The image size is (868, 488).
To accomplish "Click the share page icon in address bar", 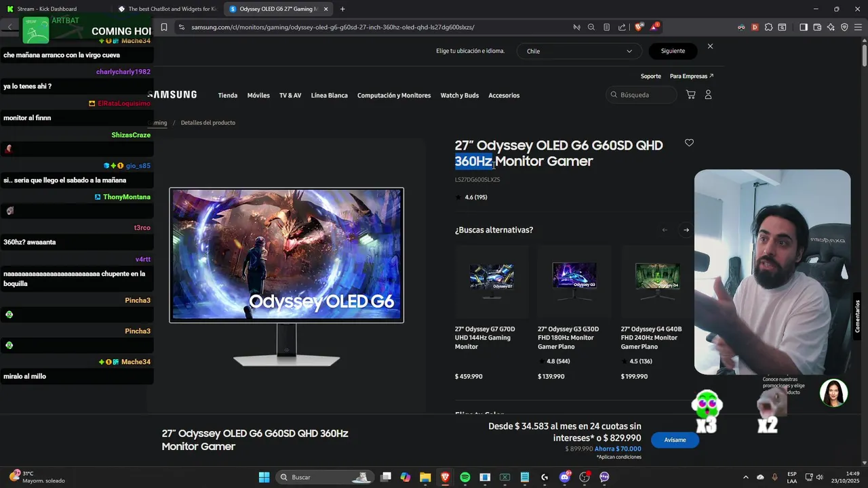I will [622, 27].
